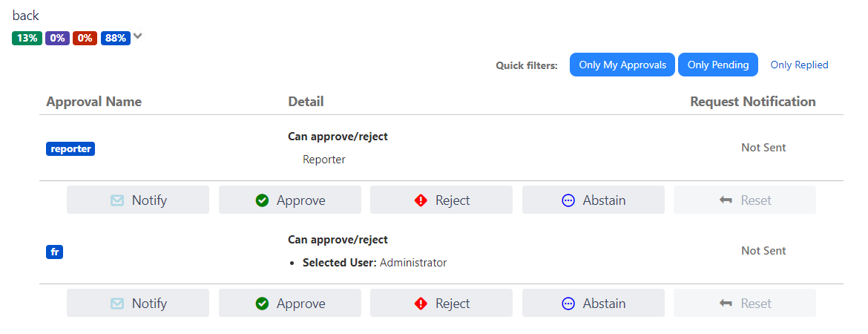This screenshot has width=868, height=334.
Task: Enable the Only Replied quick filter
Action: (799, 65)
